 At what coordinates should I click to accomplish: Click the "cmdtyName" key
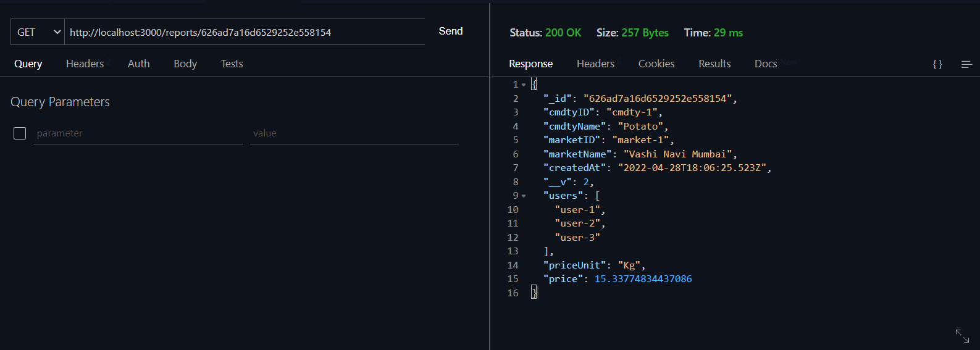tap(575, 127)
